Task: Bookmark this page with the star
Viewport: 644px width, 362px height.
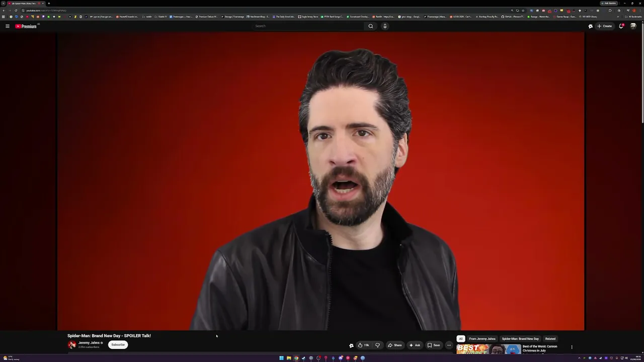Action: [523, 11]
